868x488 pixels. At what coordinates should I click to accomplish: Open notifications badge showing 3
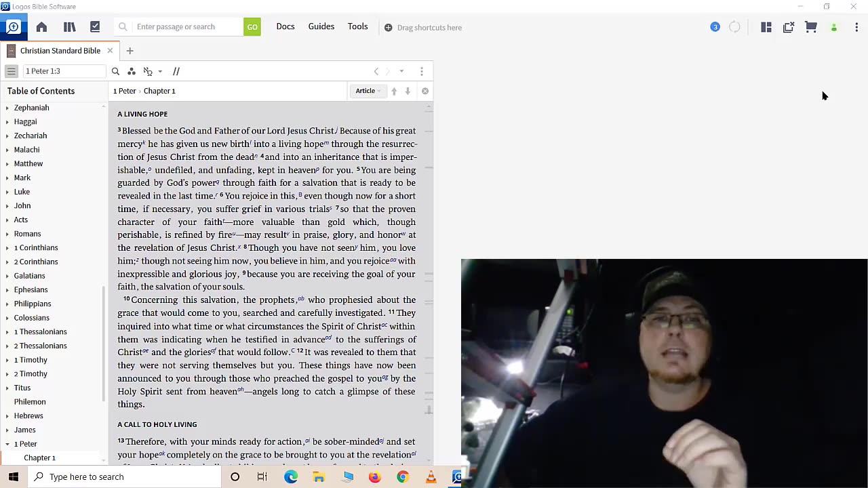[x=715, y=27]
